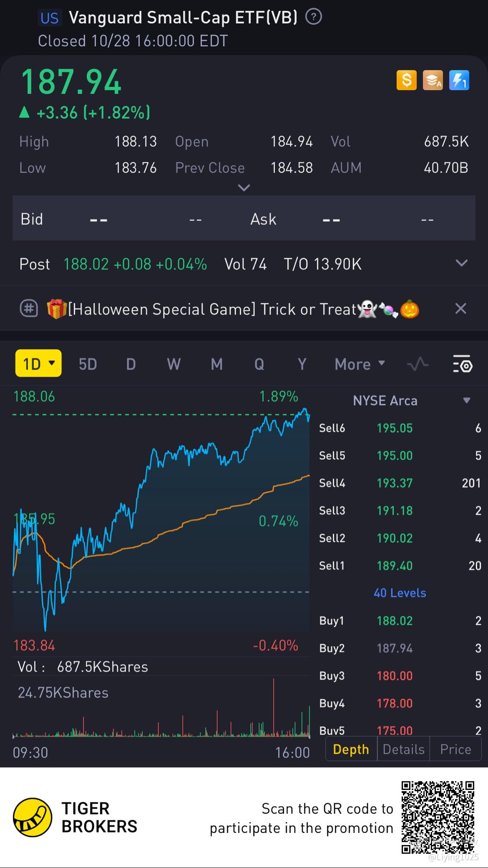Select the Depth tab
Viewport: 488px width, 868px height.
351,749
